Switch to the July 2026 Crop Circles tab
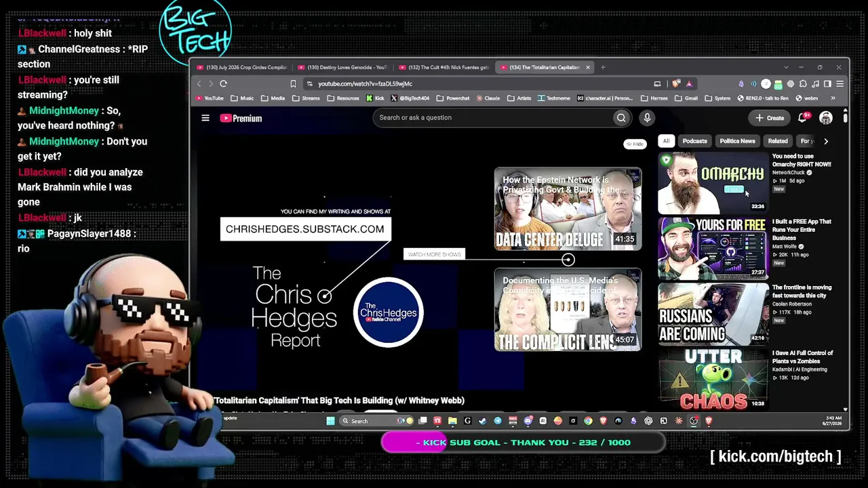Viewport: 868px width, 488px height. click(x=243, y=67)
